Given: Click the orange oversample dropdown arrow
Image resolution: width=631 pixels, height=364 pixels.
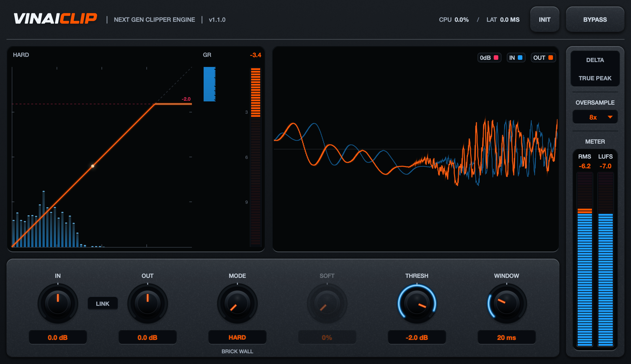Looking at the screenshot, I should coord(610,117).
